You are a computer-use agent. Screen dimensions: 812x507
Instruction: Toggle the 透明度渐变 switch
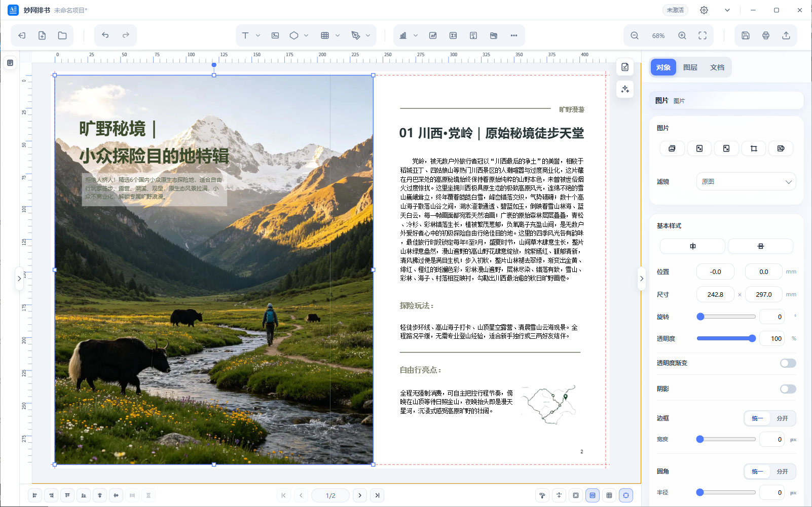tap(788, 363)
